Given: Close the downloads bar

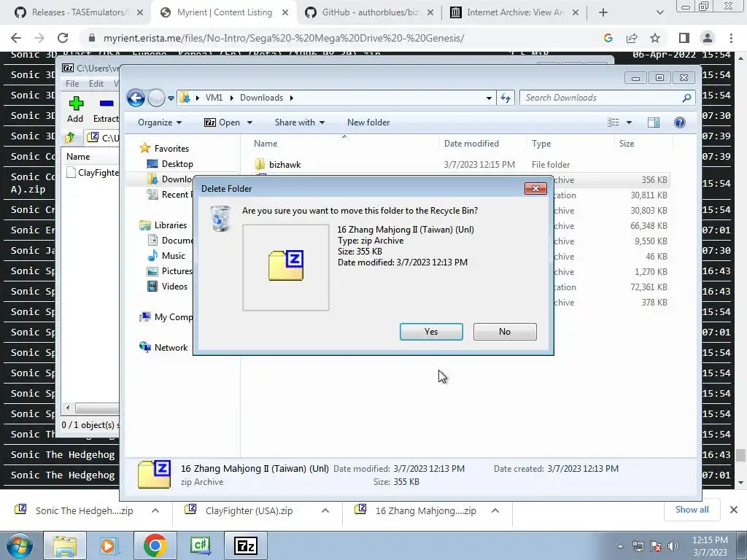Looking at the screenshot, I should coord(734,510).
